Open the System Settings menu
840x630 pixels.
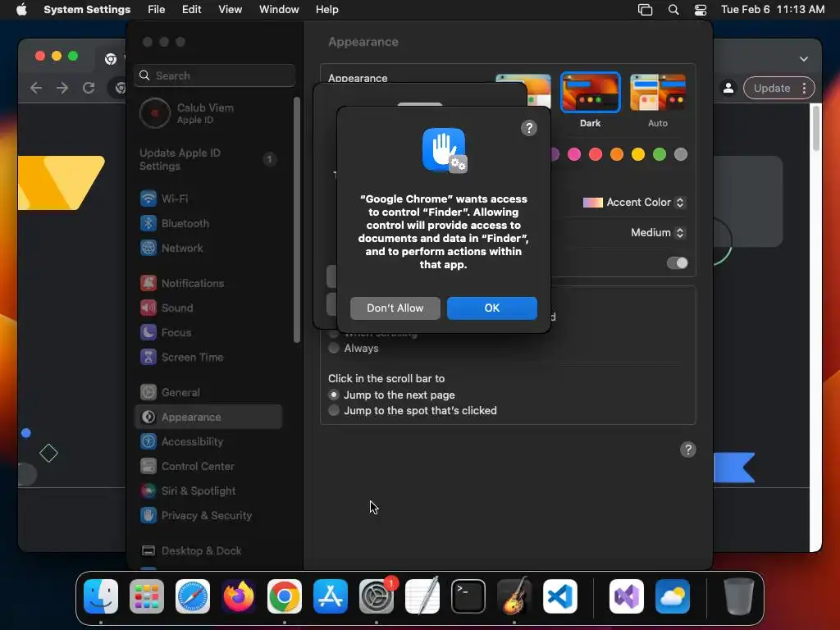(87, 9)
